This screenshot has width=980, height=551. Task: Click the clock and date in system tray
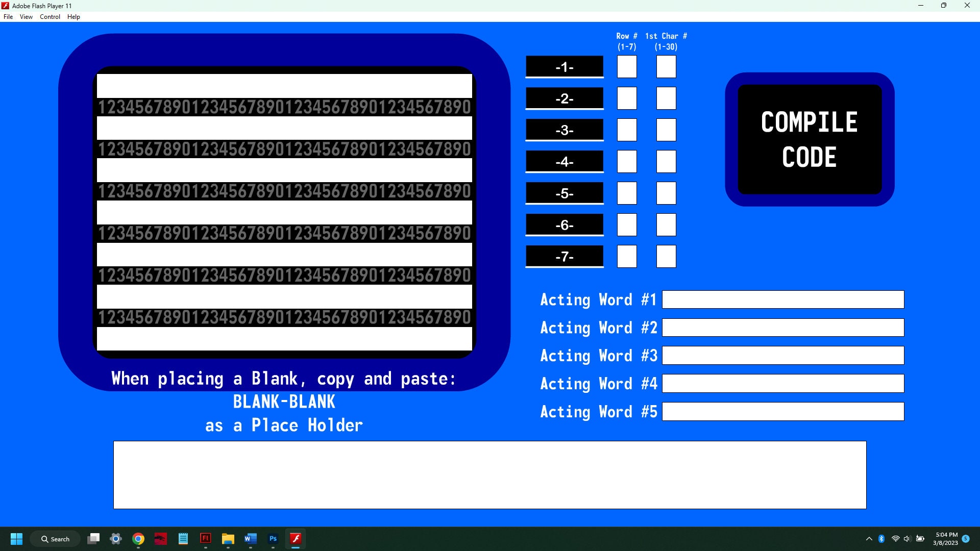pos(946,539)
